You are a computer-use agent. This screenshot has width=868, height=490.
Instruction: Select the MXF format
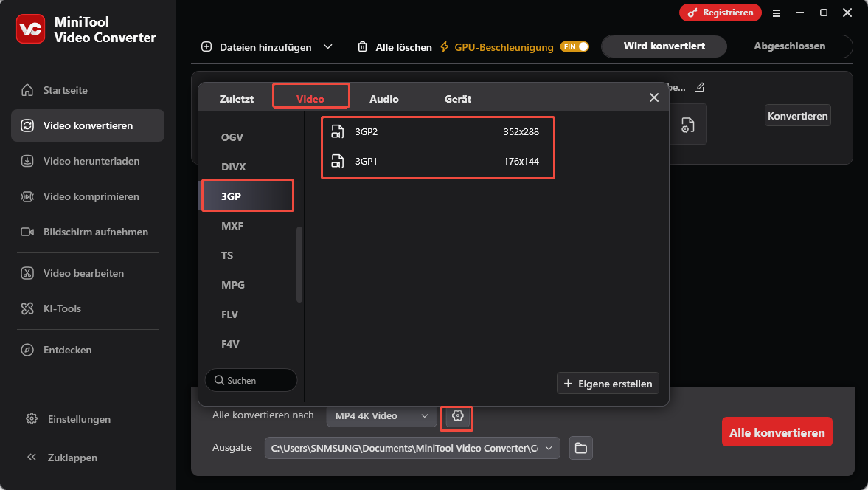point(232,226)
